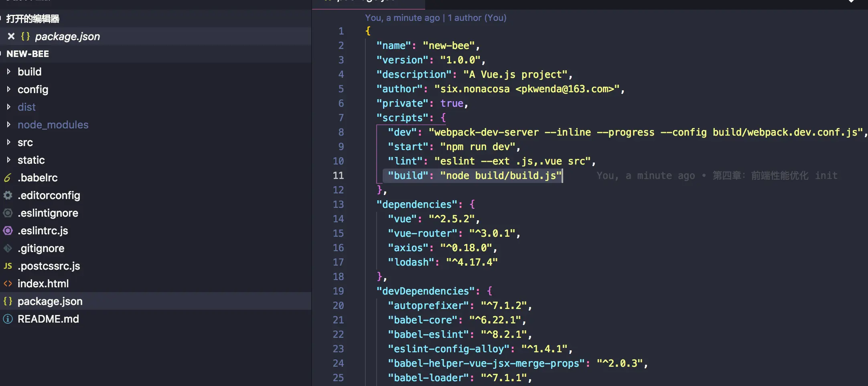Screen dimensions: 868x386
Task: Collapse the NEW-BEE project section header
Action: [x=156, y=54]
